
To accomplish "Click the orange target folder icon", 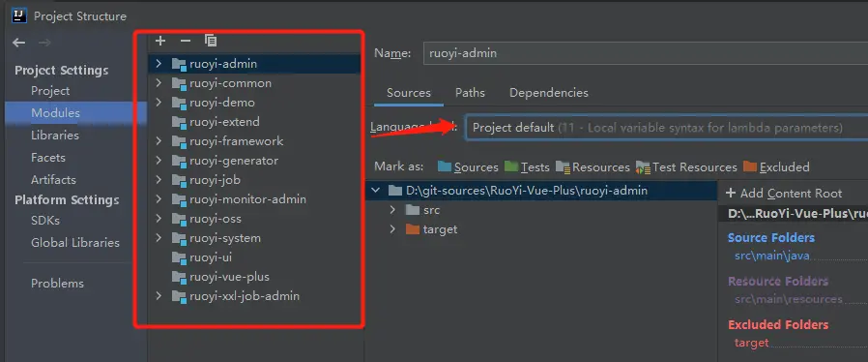I will 413,229.
